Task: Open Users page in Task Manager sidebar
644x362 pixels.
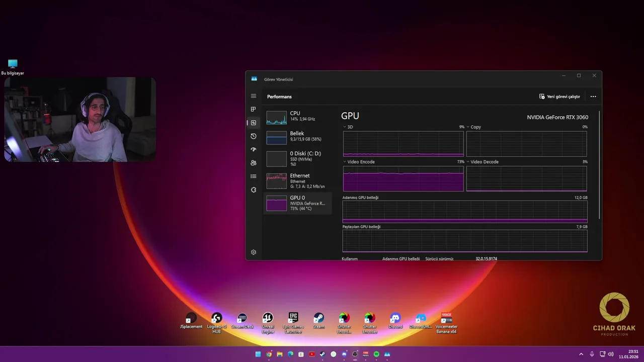Action: pyautogui.click(x=254, y=163)
